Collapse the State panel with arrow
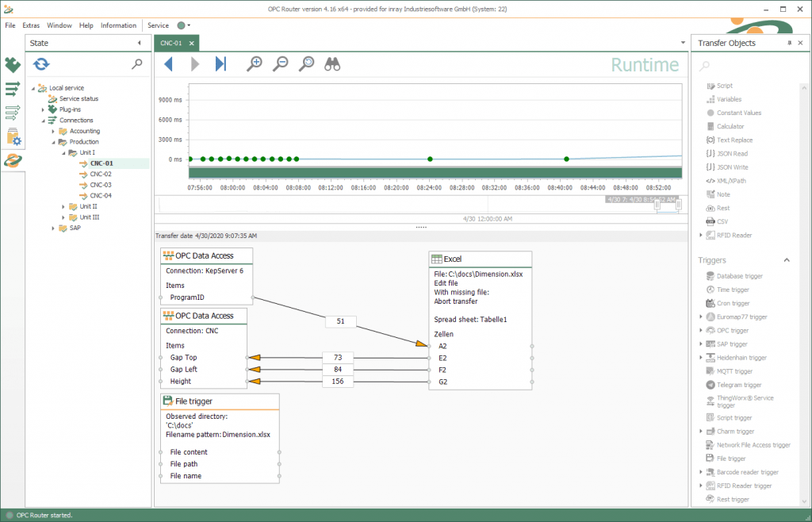 click(140, 43)
